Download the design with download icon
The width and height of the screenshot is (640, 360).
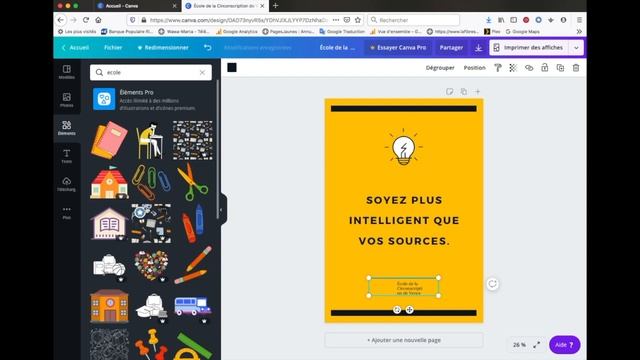click(478, 48)
